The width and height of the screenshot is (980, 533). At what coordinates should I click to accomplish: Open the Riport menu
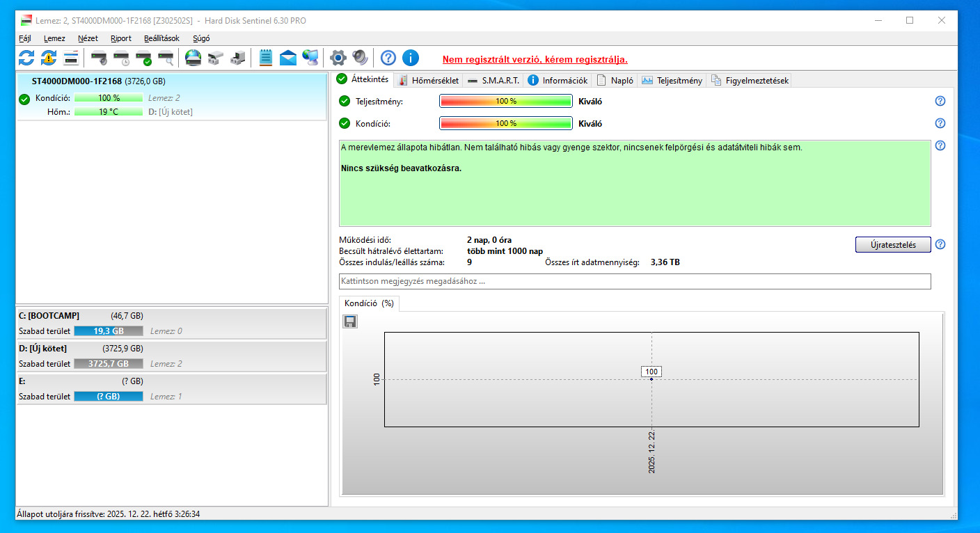pyautogui.click(x=121, y=38)
